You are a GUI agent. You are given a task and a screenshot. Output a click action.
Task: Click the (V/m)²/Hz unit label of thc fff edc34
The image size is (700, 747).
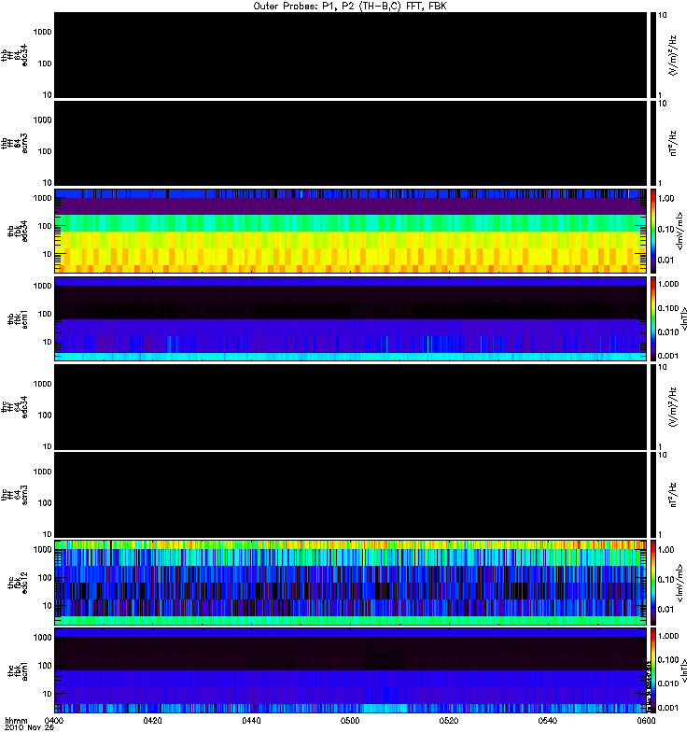click(x=673, y=407)
